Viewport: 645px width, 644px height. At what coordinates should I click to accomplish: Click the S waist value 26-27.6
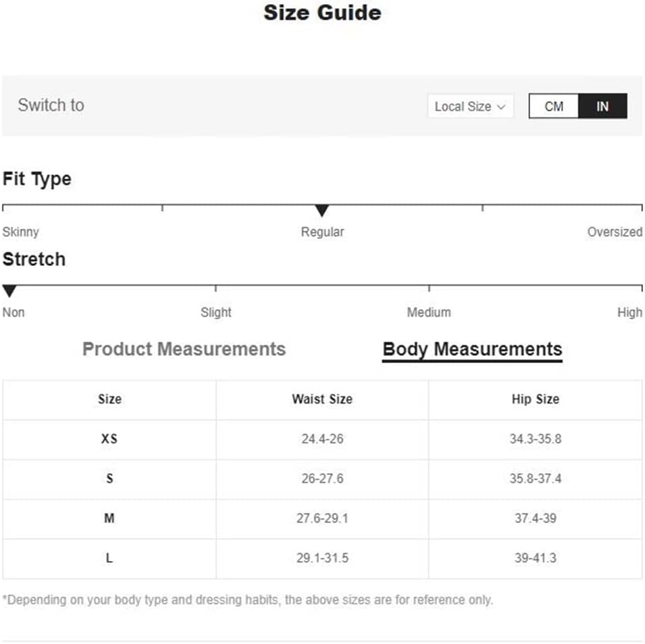tap(322, 479)
